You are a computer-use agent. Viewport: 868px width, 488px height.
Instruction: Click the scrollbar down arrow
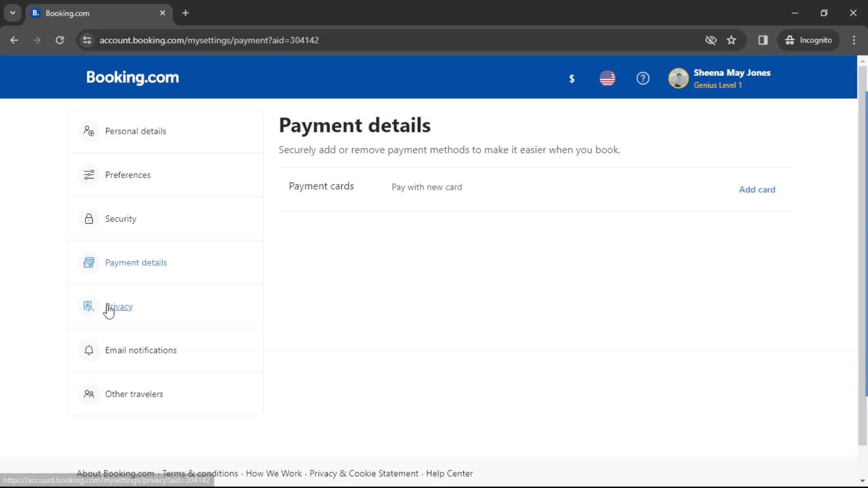point(863,481)
